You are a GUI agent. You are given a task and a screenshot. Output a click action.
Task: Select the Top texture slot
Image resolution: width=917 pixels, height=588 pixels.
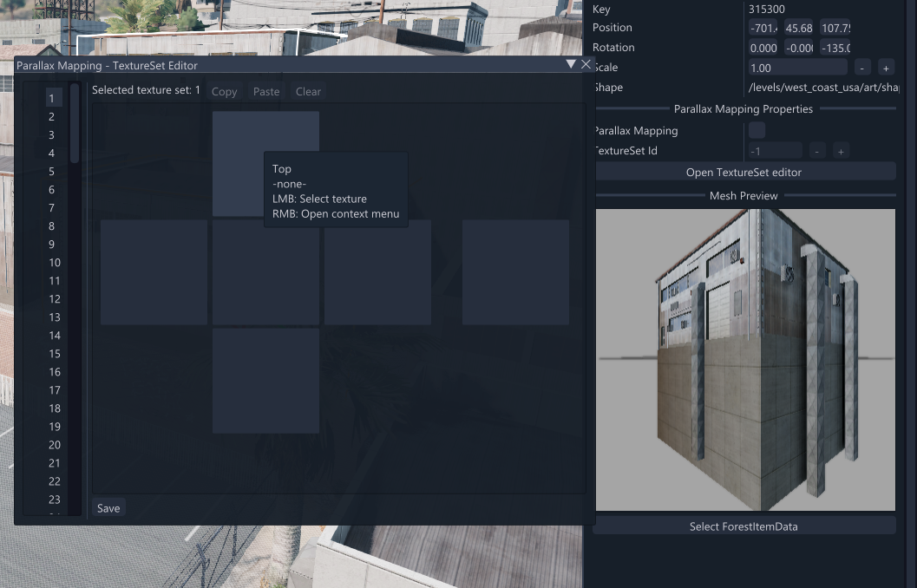click(265, 164)
